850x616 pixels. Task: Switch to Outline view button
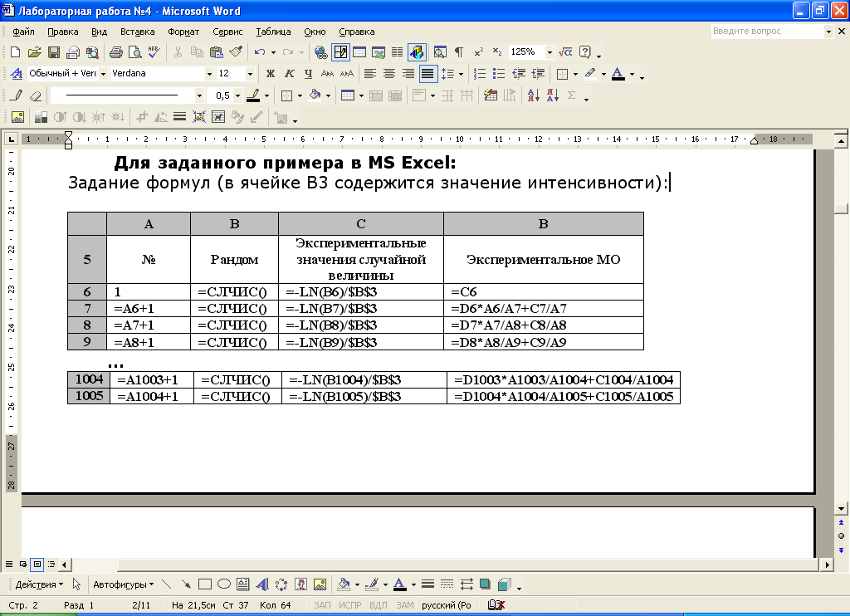(51, 565)
